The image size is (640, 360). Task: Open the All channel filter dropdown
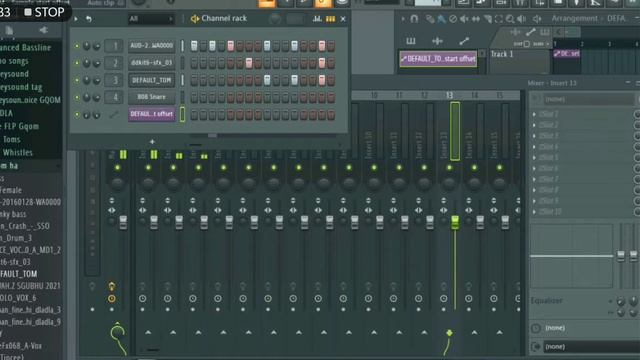tap(151, 19)
